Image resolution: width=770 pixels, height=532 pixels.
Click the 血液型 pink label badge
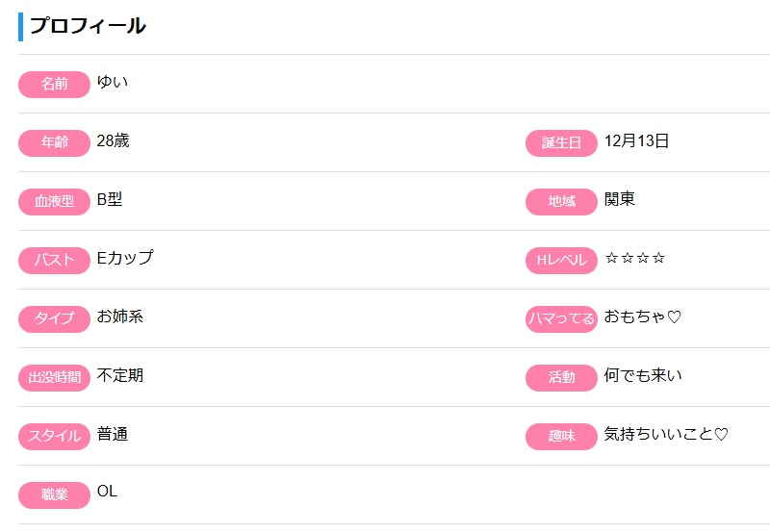54,202
